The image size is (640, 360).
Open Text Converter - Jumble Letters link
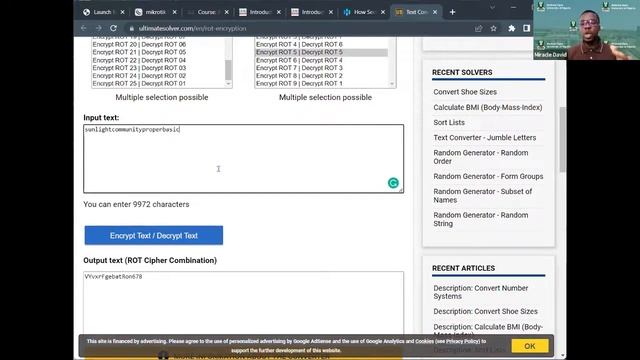coord(484,138)
